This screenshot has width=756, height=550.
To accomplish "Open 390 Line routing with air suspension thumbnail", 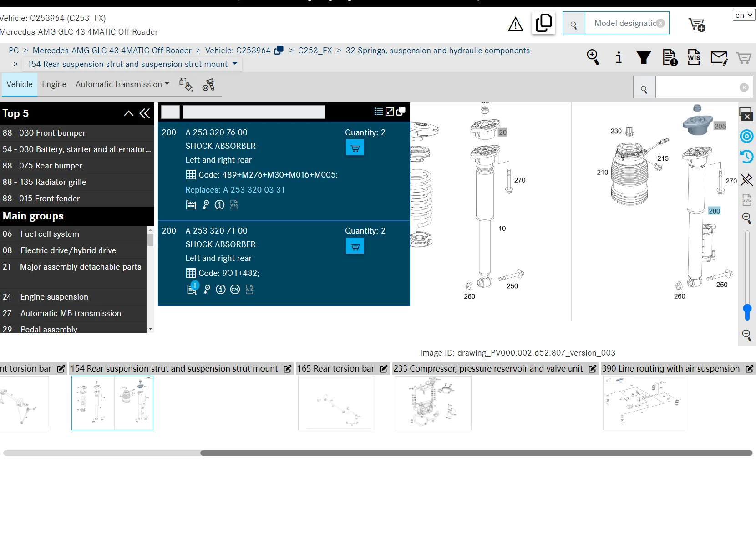I will (x=644, y=402).
